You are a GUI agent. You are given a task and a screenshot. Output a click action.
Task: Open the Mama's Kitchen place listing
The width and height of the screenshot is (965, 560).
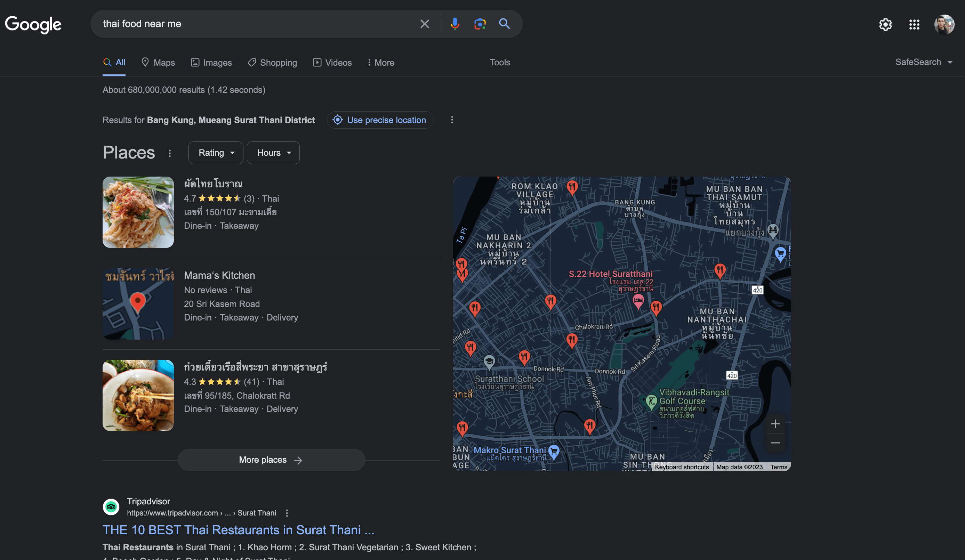click(219, 275)
